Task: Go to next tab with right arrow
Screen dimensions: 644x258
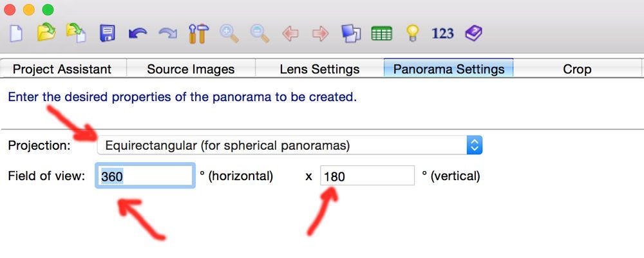Action: pyautogui.click(x=320, y=33)
